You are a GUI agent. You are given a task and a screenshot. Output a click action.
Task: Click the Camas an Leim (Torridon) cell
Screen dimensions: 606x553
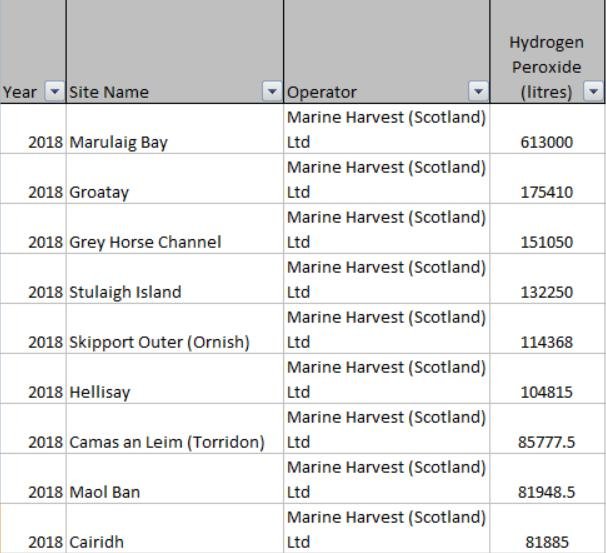tap(167, 442)
